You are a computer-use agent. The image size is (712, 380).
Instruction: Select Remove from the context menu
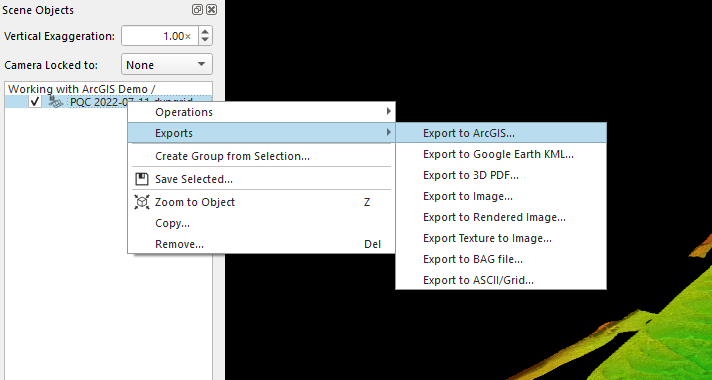(261, 244)
